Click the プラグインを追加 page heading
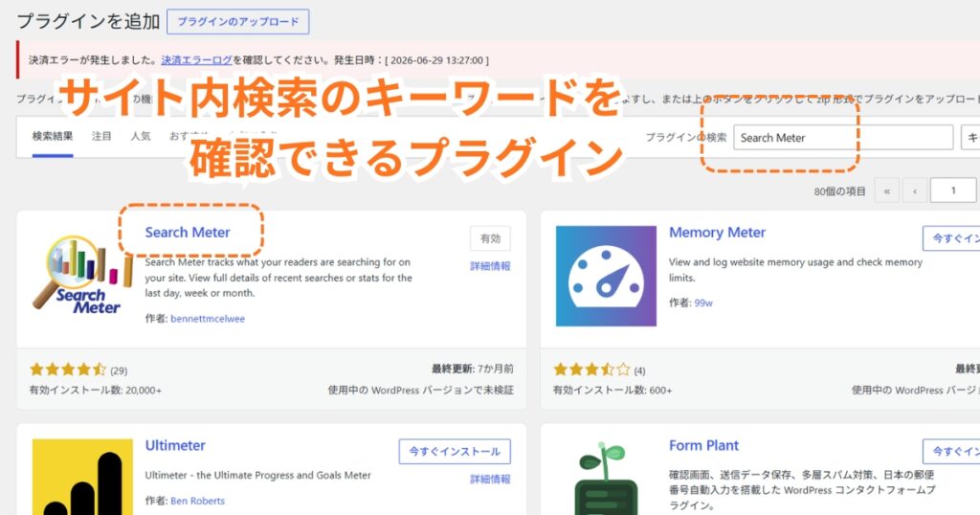This screenshot has width=980, height=515. (x=88, y=21)
